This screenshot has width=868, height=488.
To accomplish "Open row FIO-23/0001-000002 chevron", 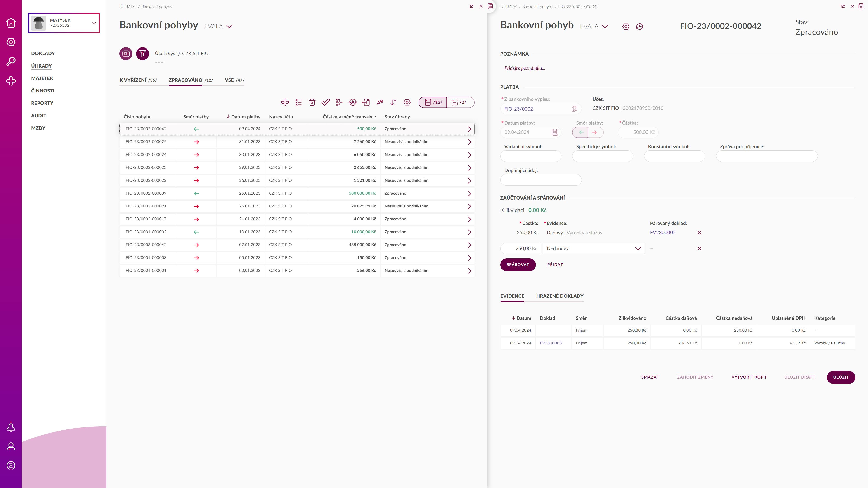I will point(469,232).
